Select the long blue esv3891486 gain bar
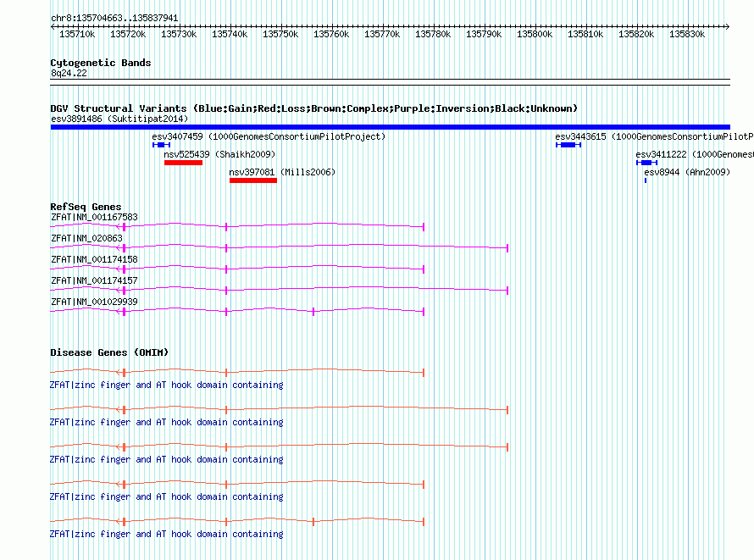Viewport: 754px width, 560px height. click(x=390, y=127)
